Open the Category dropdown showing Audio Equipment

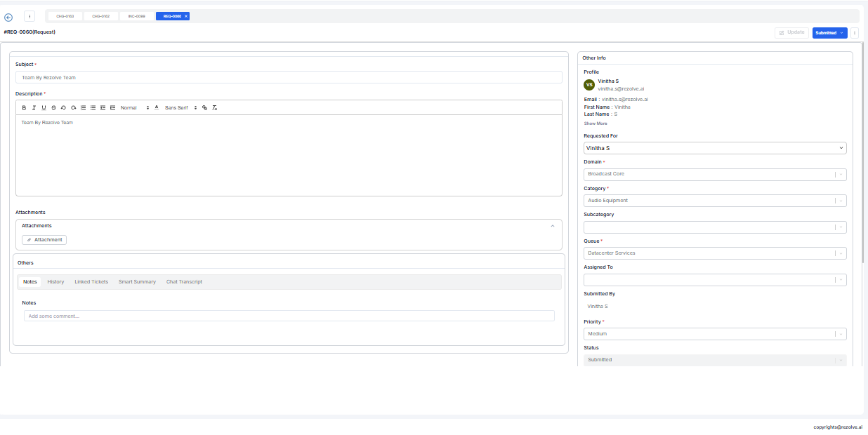(715, 201)
